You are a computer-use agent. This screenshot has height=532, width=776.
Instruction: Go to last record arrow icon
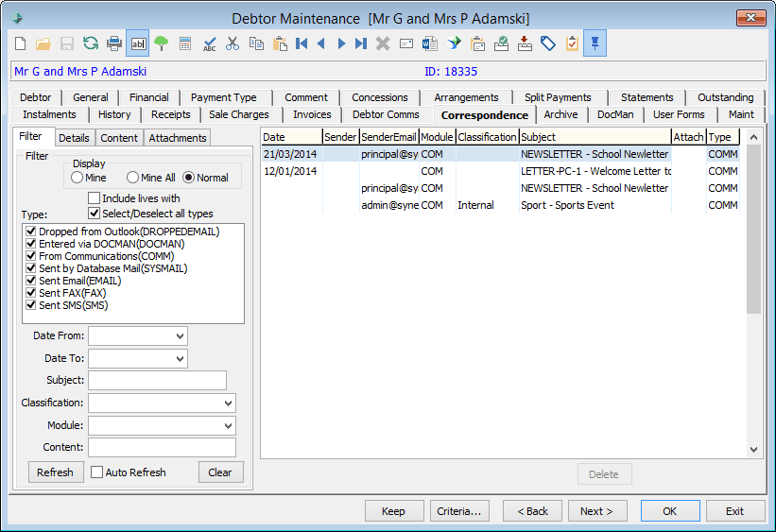pos(361,43)
